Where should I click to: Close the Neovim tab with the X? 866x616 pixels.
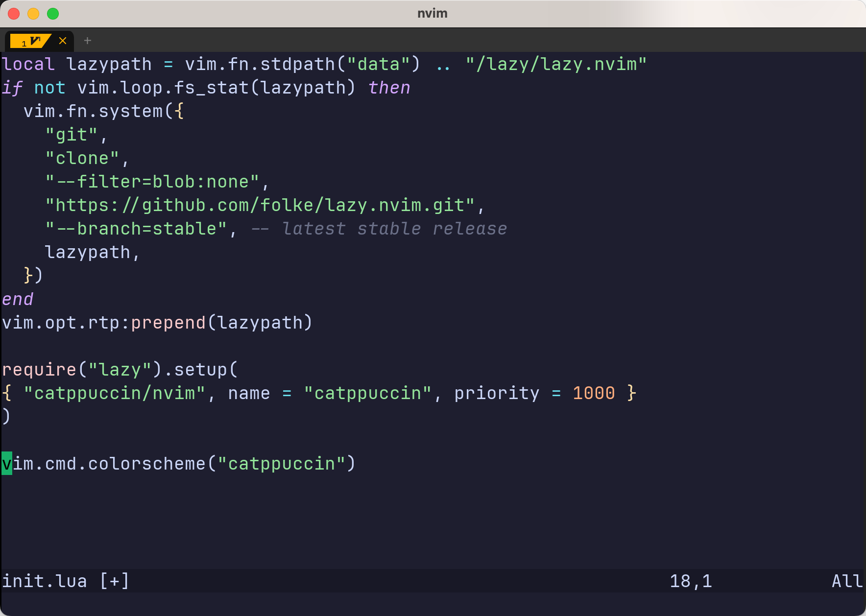coord(63,41)
